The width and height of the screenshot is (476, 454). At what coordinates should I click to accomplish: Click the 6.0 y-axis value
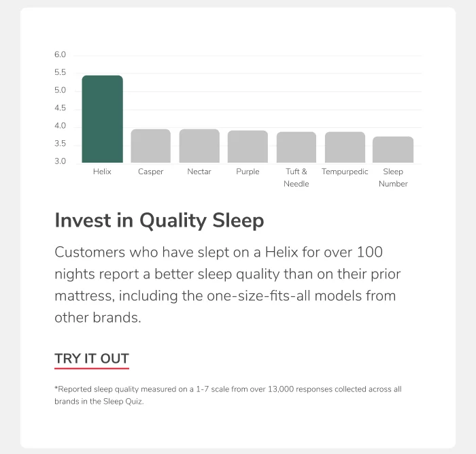point(60,54)
